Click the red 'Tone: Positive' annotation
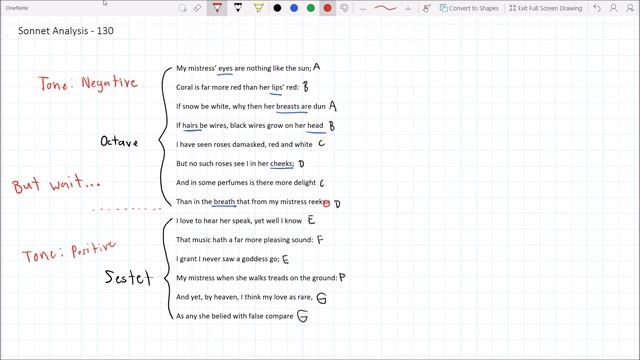 (x=69, y=251)
